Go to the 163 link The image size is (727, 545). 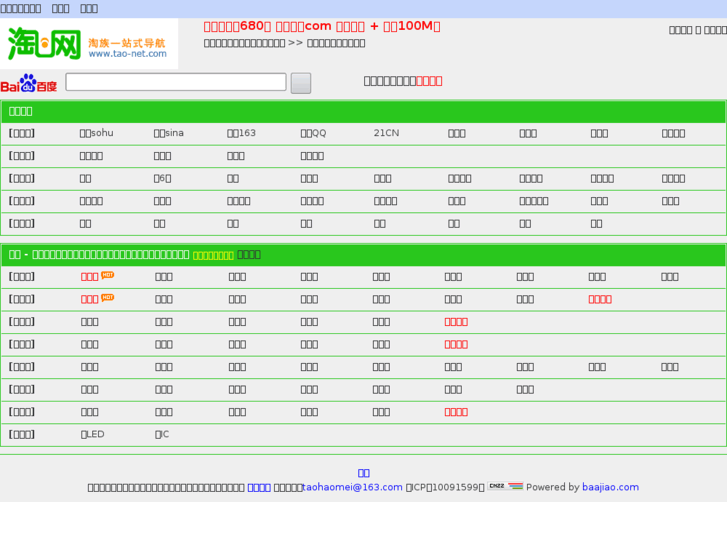(x=241, y=133)
